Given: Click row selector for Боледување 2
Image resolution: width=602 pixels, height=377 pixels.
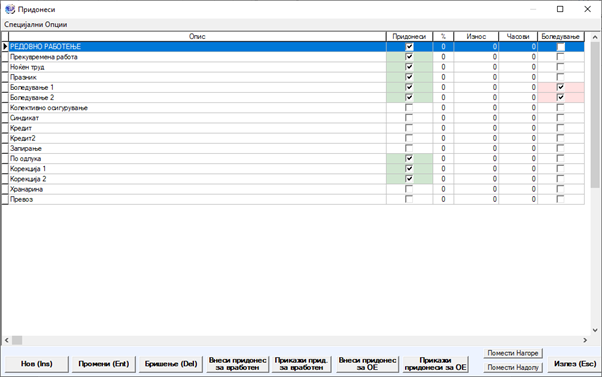Looking at the screenshot, I should click(x=5, y=98).
